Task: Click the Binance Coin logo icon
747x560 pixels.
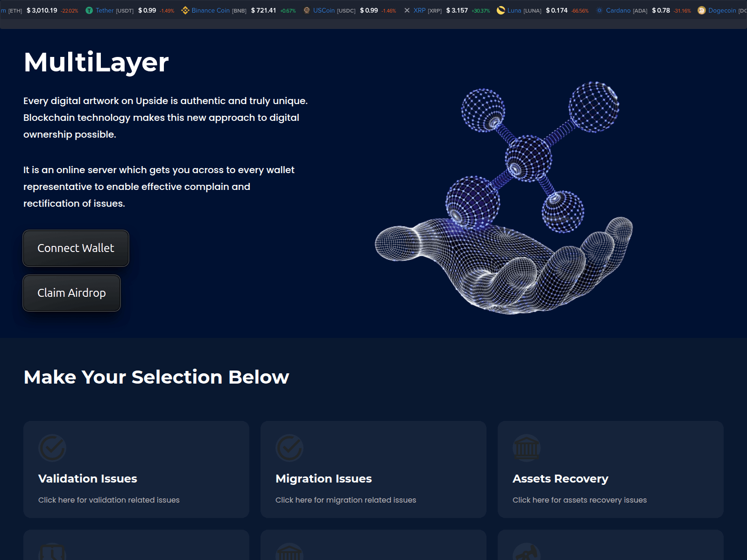Action: click(185, 10)
